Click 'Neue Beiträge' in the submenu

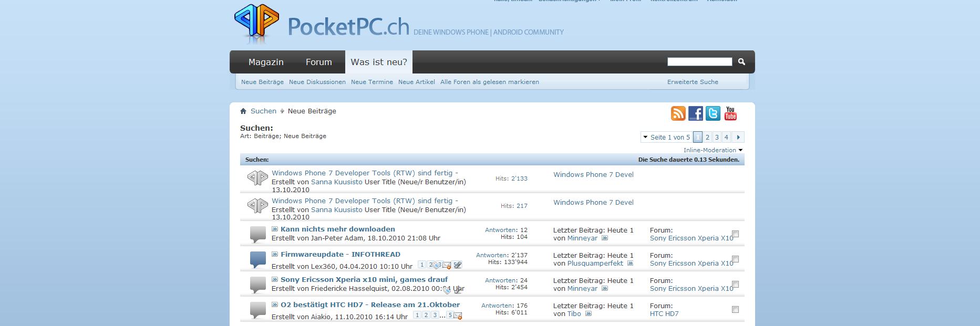click(x=262, y=82)
